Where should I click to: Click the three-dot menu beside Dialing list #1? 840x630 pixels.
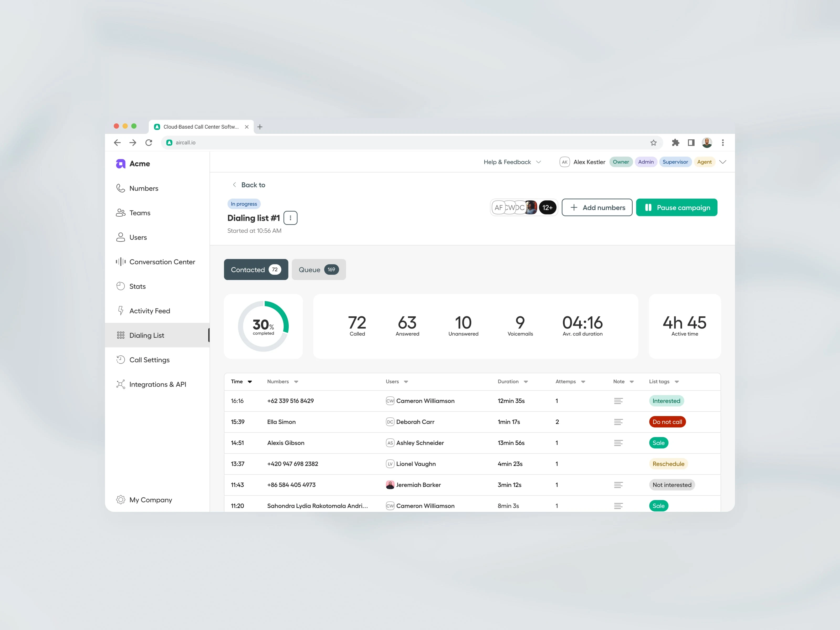pos(290,218)
